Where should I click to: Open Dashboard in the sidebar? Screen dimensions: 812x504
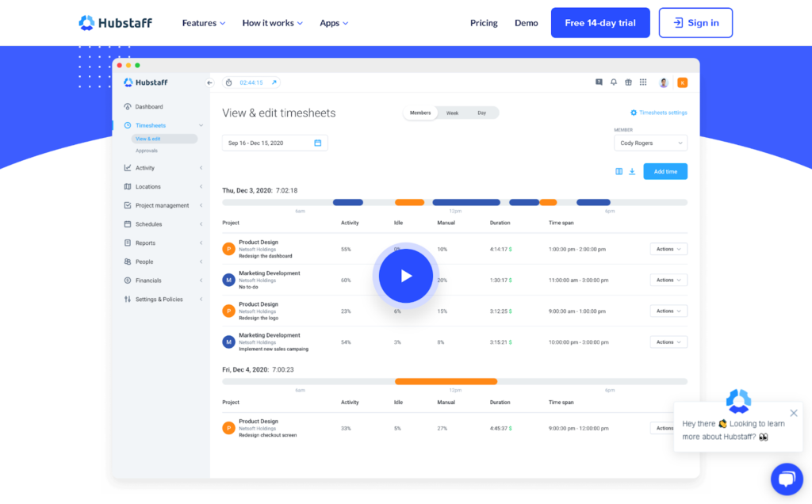point(149,107)
